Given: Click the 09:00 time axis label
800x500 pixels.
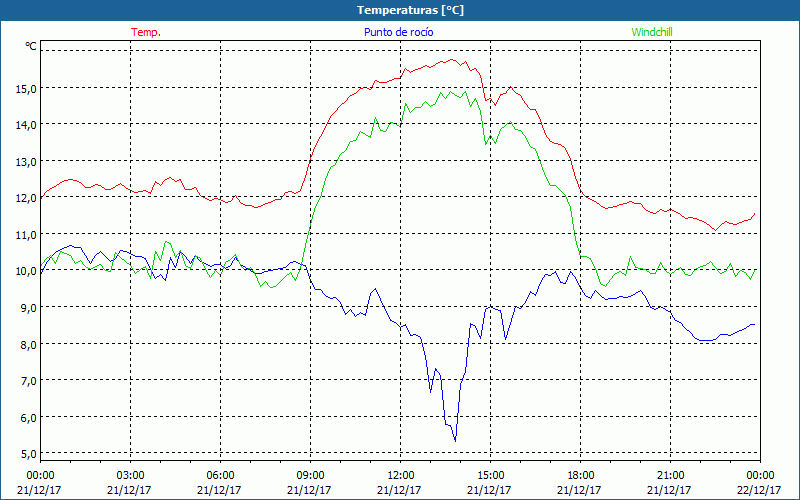Looking at the screenshot, I should click(310, 476).
